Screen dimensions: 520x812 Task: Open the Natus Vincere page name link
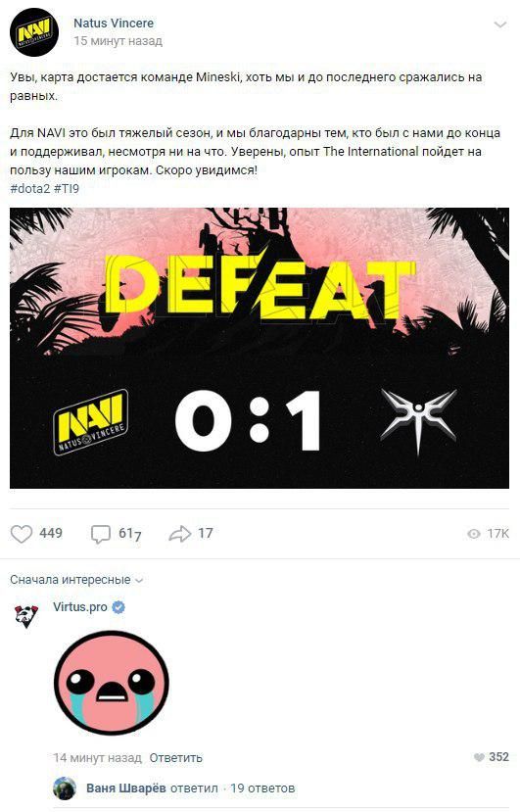114,24
